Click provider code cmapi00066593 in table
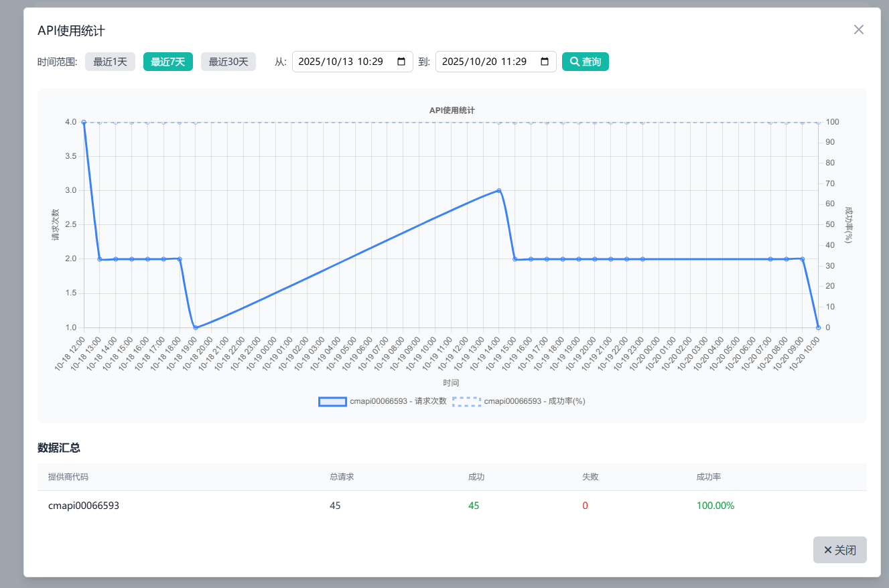The width and height of the screenshot is (889, 588). point(84,506)
